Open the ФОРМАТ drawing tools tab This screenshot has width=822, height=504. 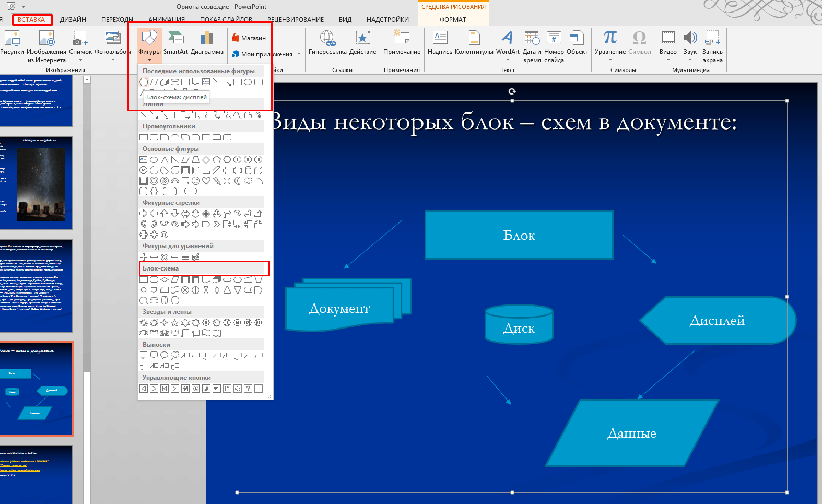pos(453,20)
